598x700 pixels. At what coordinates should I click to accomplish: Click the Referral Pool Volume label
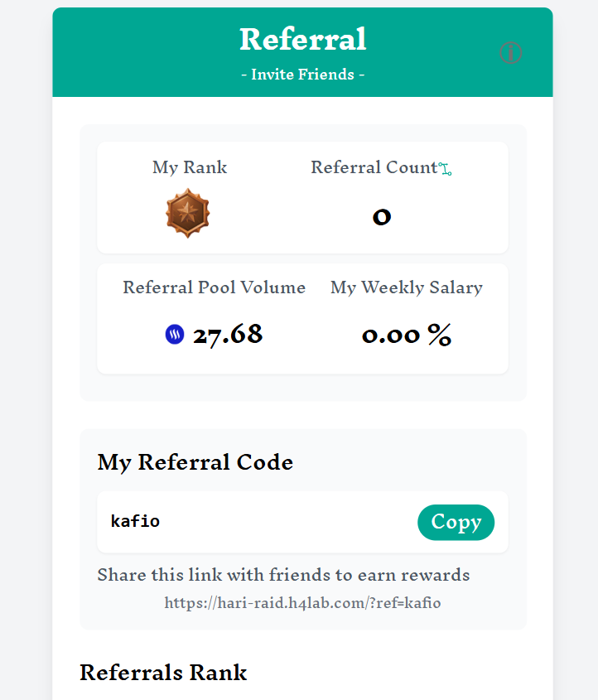pyautogui.click(x=214, y=287)
